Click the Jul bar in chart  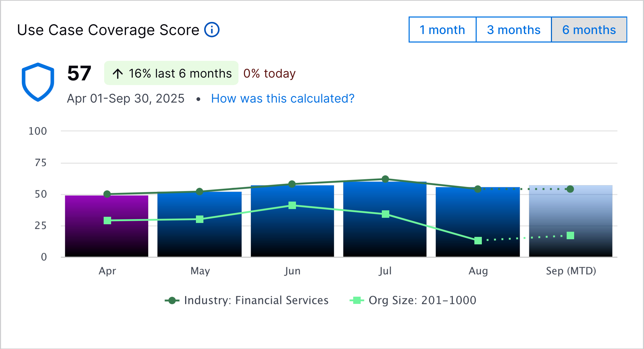coord(385,219)
